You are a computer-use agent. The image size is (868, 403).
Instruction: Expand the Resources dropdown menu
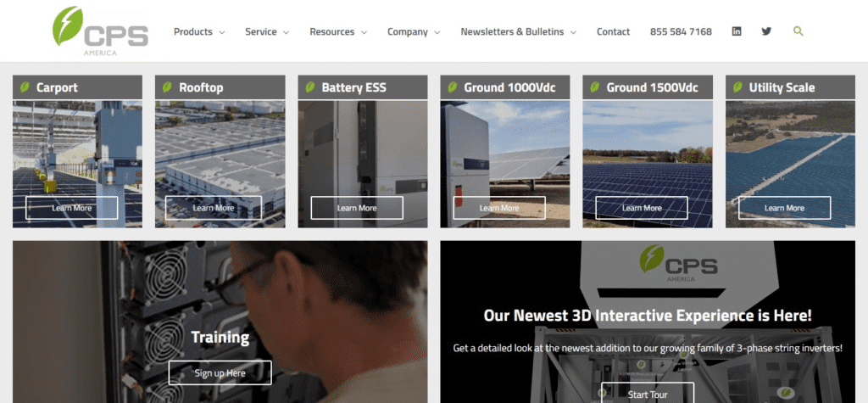point(338,32)
